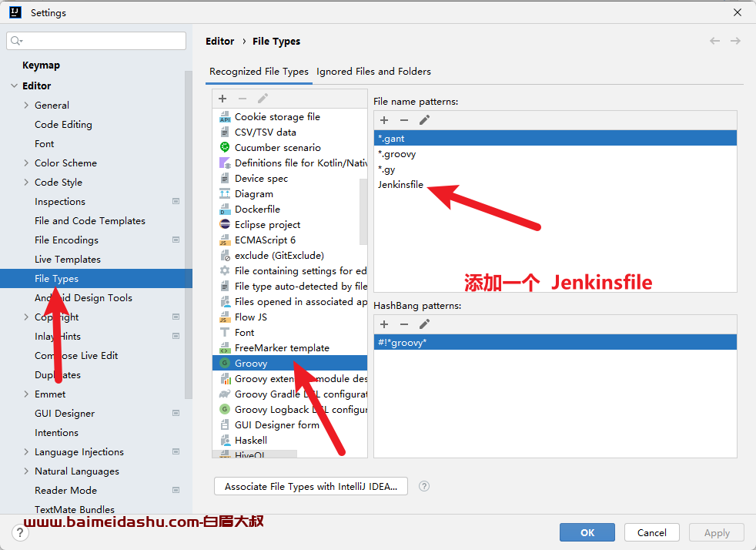
Task: Click the project-level icon beside GUI Designer
Action: click(176, 413)
